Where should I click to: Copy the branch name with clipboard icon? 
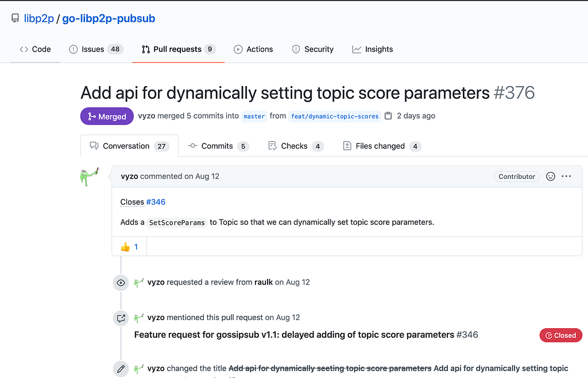pos(388,116)
